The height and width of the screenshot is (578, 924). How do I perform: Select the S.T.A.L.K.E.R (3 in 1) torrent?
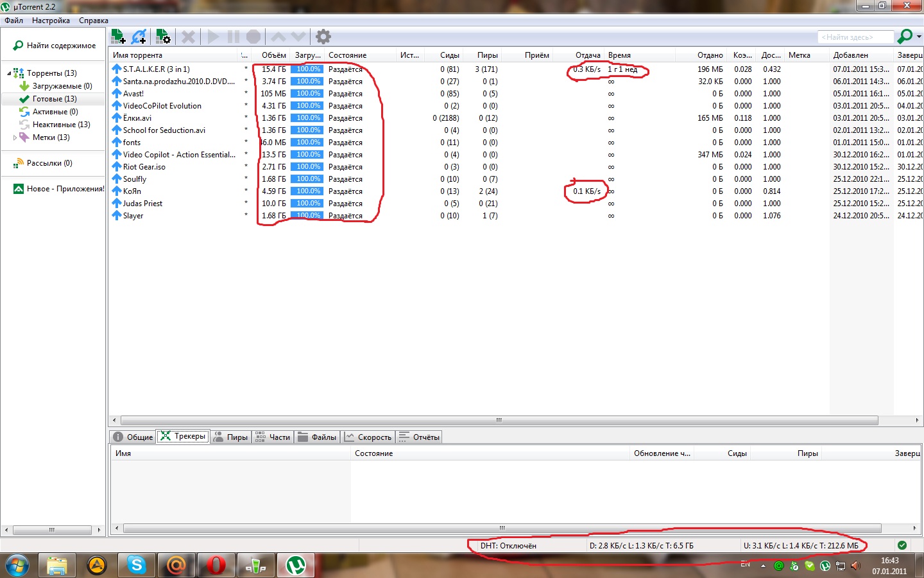[x=156, y=69]
